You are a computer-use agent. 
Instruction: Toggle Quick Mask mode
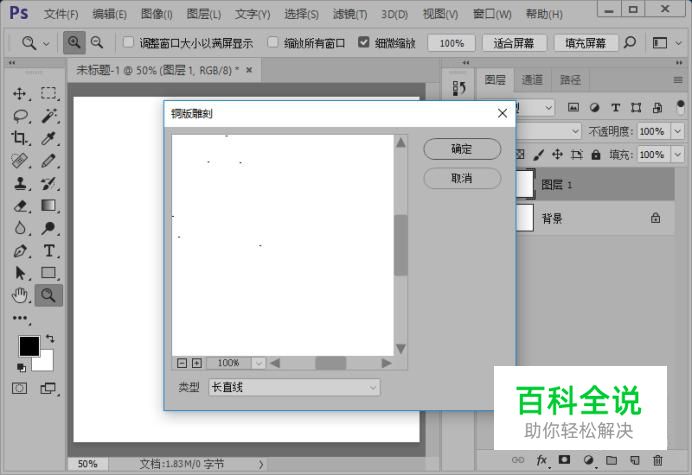click(x=19, y=388)
